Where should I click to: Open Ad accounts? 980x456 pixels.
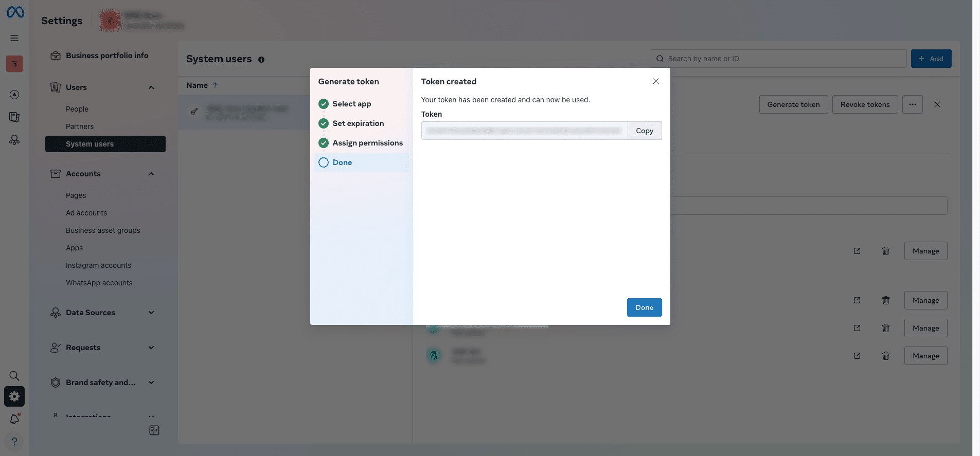pos(86,213)
